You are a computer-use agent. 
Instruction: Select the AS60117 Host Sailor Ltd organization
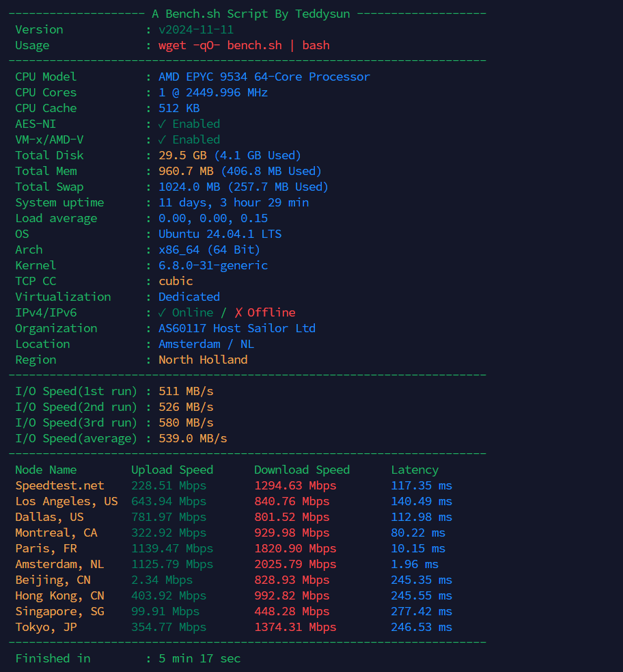coord(236,328)
